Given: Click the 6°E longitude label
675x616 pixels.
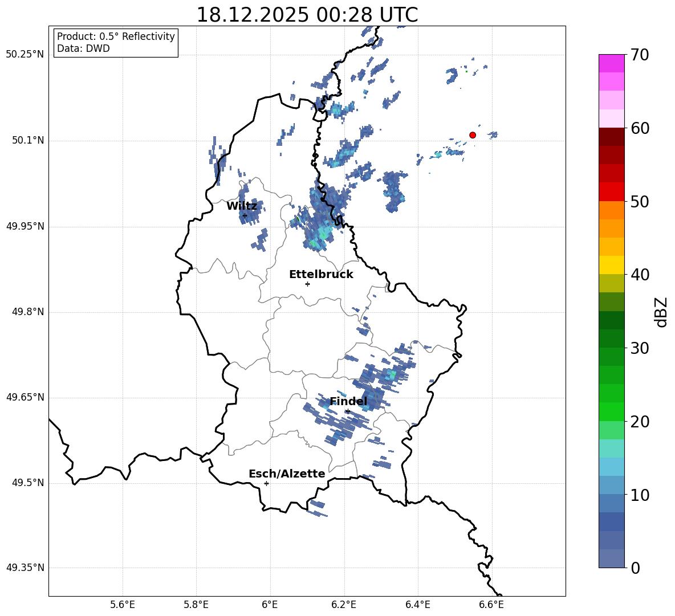Looking at the screenshot, I should pos(270,605).
